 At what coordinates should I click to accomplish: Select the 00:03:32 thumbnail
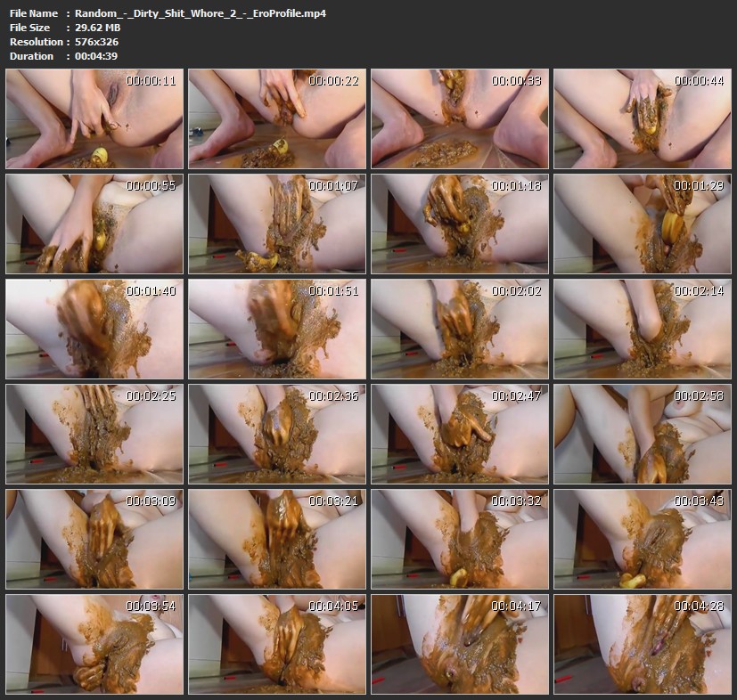pyautogui.click(x=459, y=539)
